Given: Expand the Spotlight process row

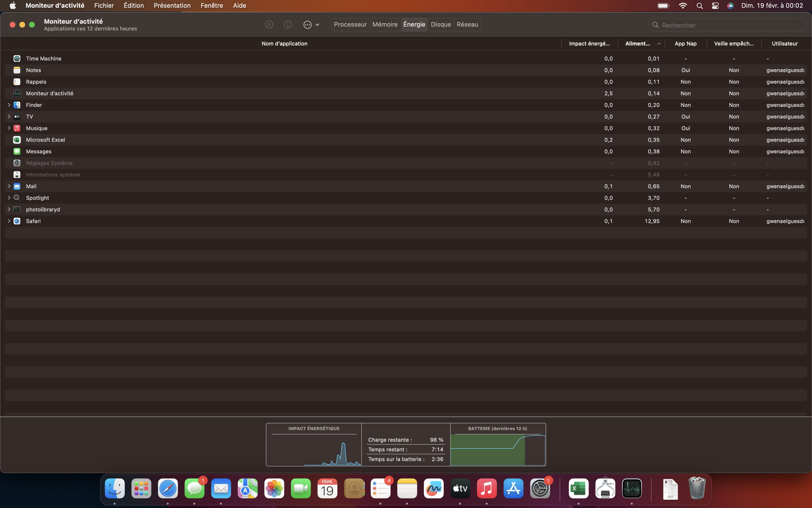Looking at the screenshot, I should tap(9, 198).
